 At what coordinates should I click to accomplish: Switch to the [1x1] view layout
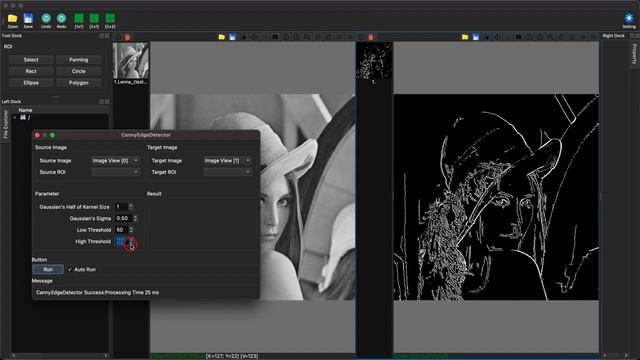pos(79,18)
